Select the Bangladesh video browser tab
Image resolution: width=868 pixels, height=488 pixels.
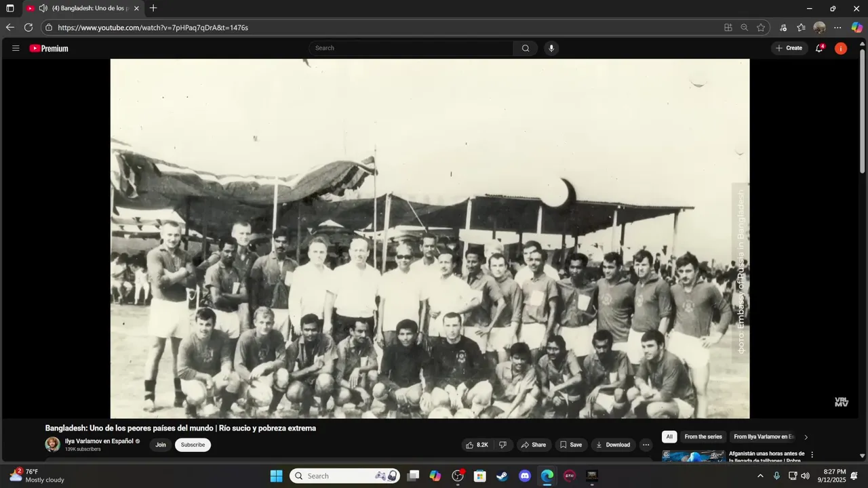coord(83,8)
